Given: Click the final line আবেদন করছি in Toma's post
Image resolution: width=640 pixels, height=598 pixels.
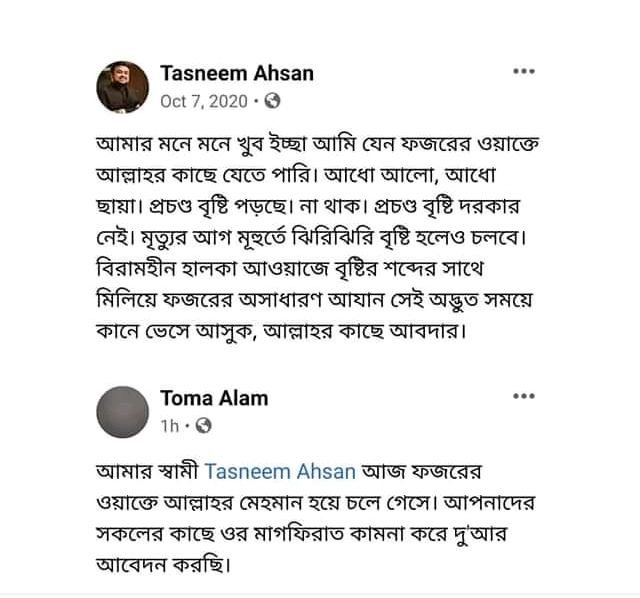Looking at the screenshot, I should (162, 565).
